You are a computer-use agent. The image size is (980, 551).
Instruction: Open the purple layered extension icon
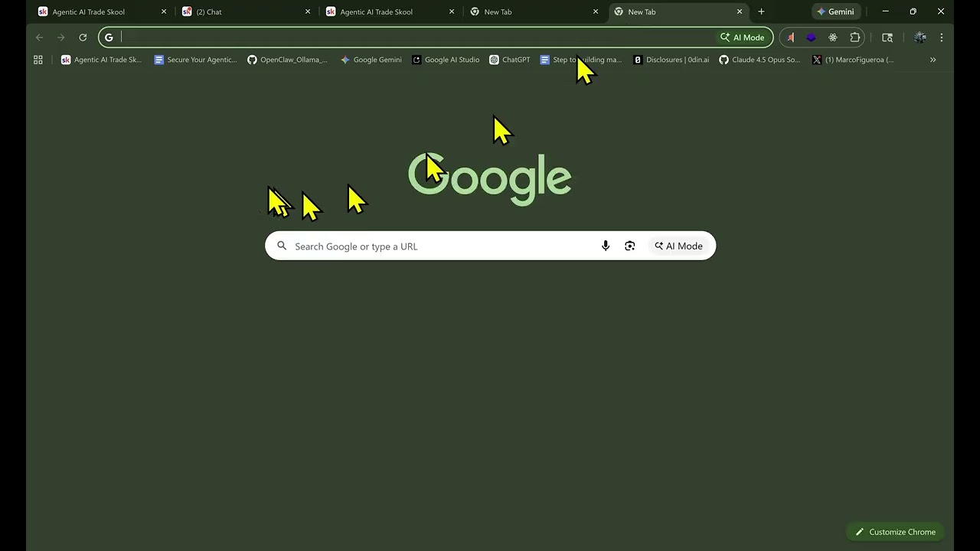[812, 37]
